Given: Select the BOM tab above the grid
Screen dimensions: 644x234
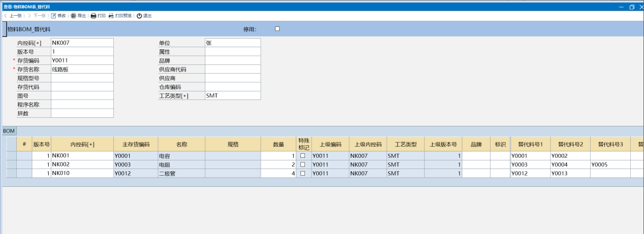Looking at the screenshot, I should [9, 131].
